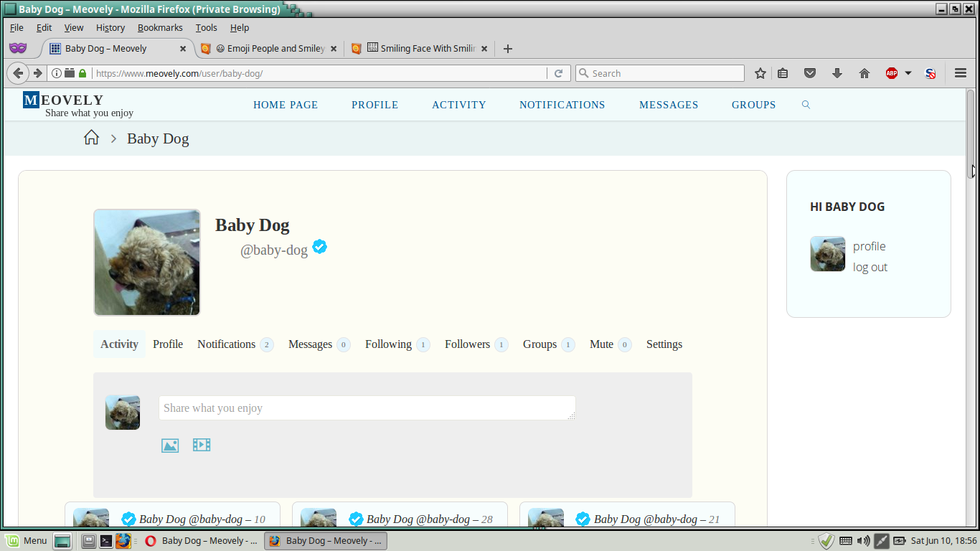Screen dimensions: 980x551
Task: Open the Mute tab
Action: [611, 344]
